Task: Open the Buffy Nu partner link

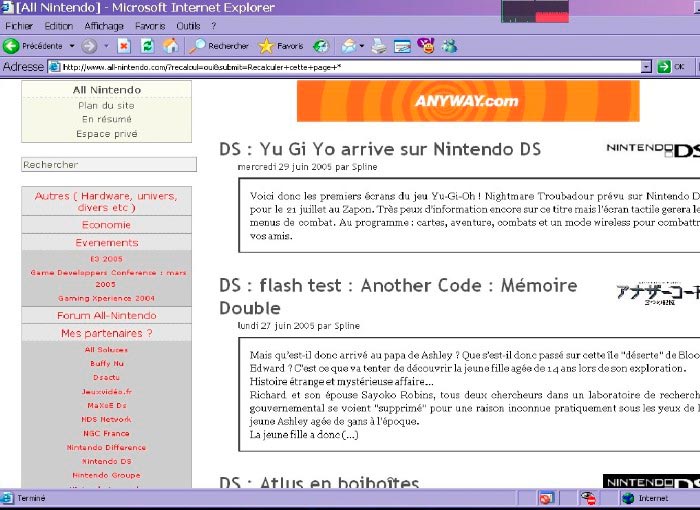Action: [x=107, y=364]
